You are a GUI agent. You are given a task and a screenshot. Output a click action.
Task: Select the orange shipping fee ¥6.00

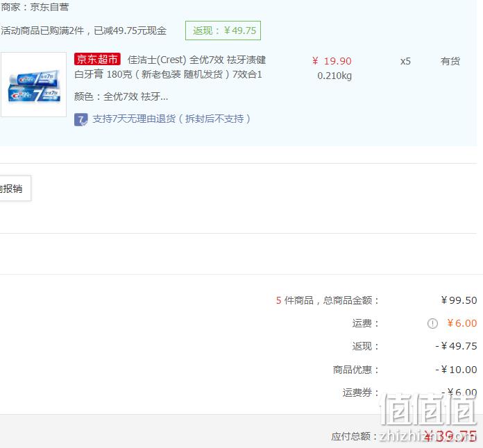[x=461, y=323]
